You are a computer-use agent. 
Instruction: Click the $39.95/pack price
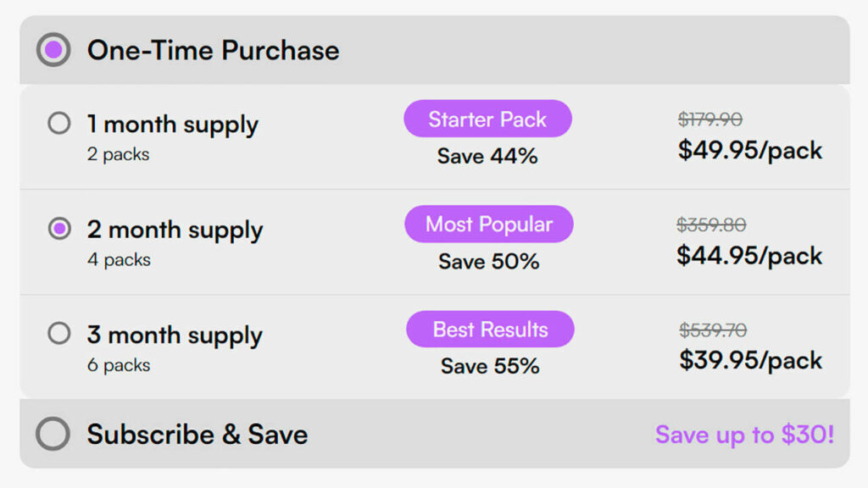point(751,360)
